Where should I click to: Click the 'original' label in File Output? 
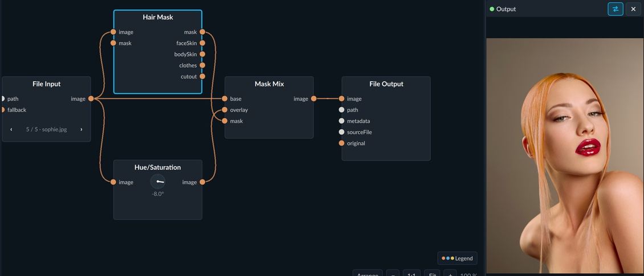point(356,143)
